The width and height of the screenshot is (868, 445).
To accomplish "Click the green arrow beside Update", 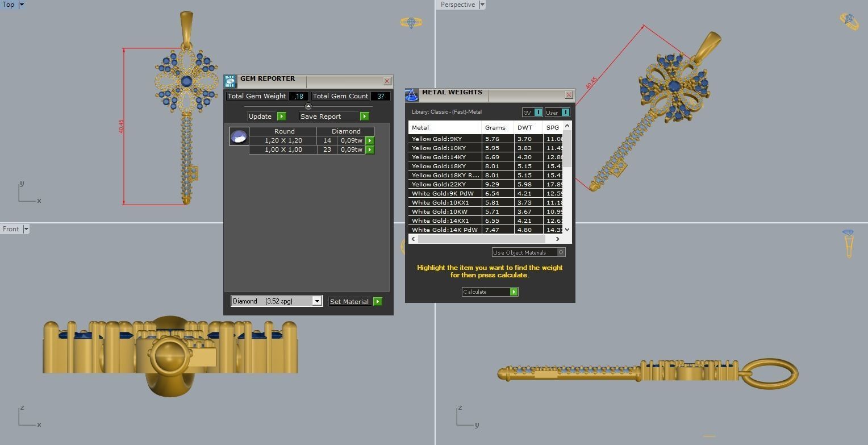I will (282, 117).
